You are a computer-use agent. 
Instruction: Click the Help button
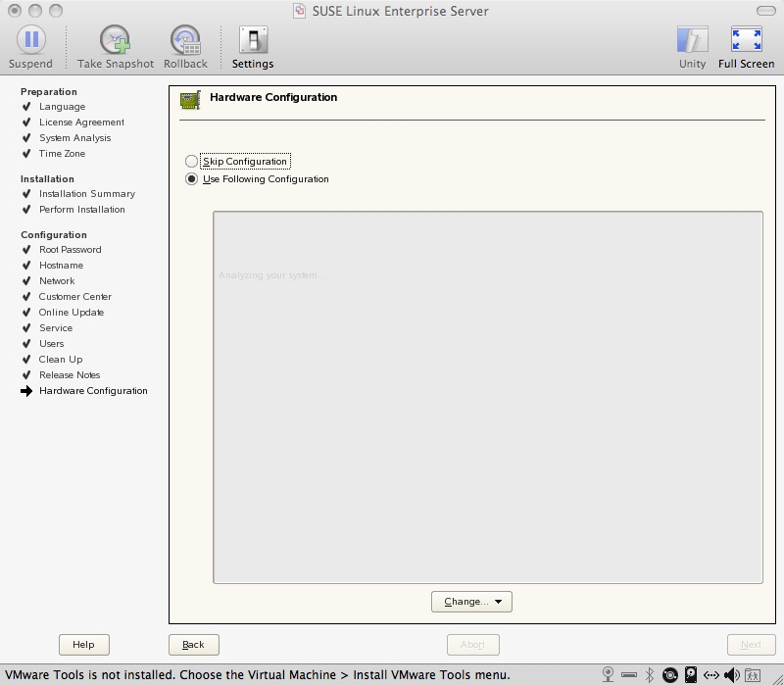84,645
